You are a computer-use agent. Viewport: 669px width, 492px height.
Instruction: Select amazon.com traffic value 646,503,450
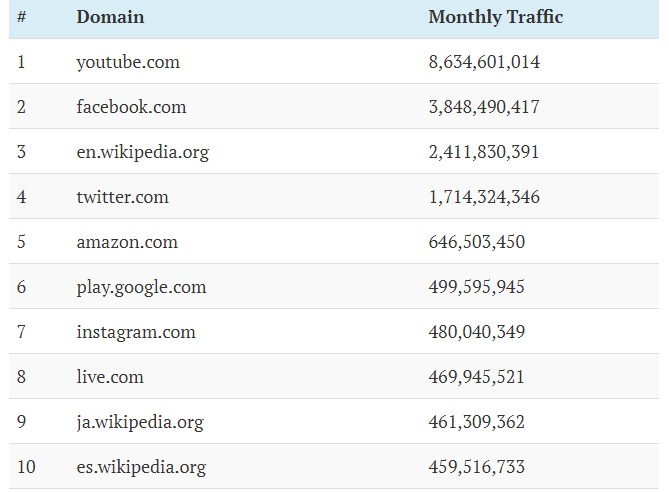click(476, 242)
